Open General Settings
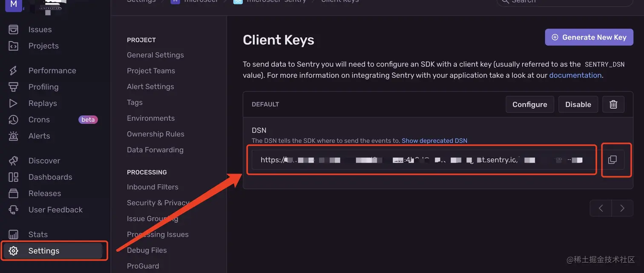The image size is (644, 273). click(155, 55)
